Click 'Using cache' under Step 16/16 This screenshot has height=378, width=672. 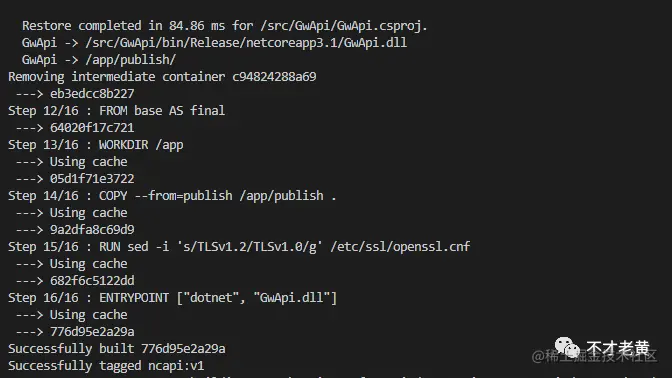coord(88,315)
